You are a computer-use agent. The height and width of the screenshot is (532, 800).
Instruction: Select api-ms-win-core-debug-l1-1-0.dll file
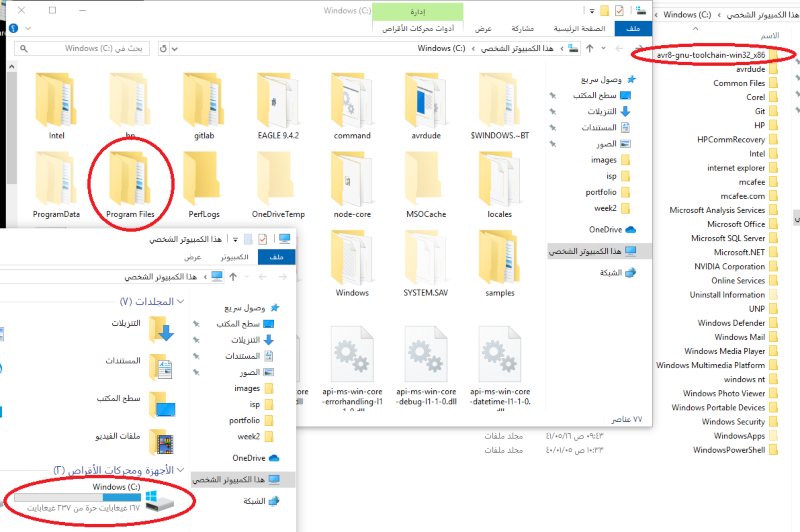point(426,366)
